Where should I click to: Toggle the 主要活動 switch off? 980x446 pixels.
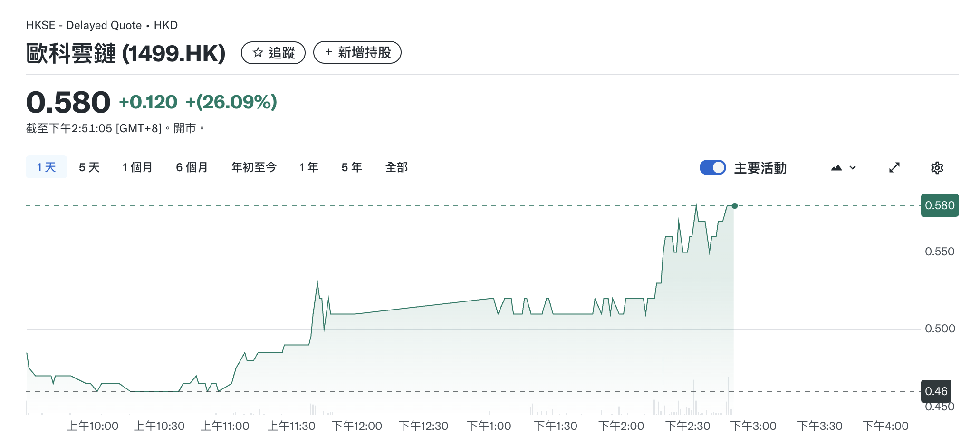click(x=712, y=167)
